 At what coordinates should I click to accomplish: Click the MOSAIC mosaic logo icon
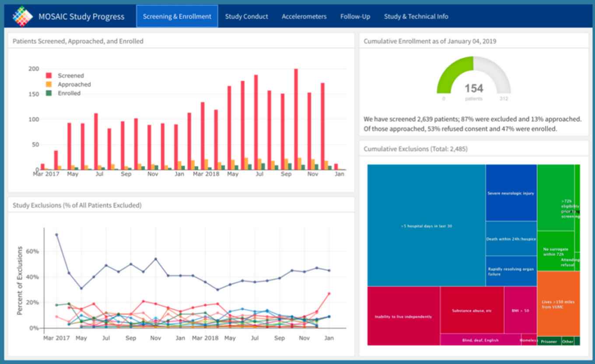pyautogui.click(x=23, y=16)
